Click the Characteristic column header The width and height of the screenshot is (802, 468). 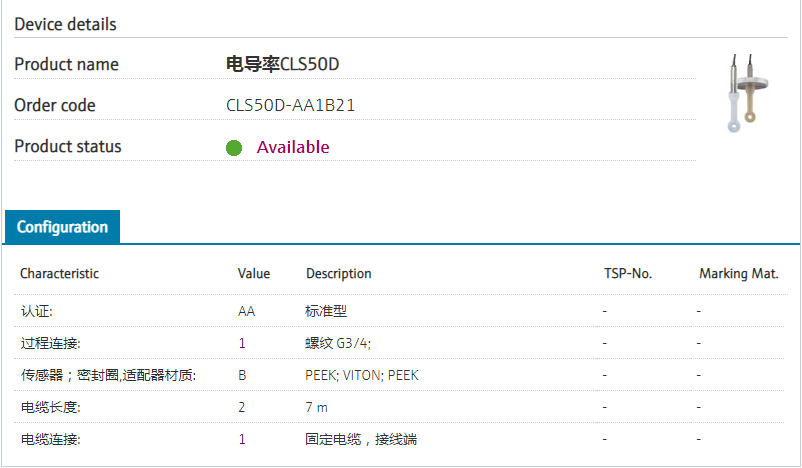click(60, 273)
